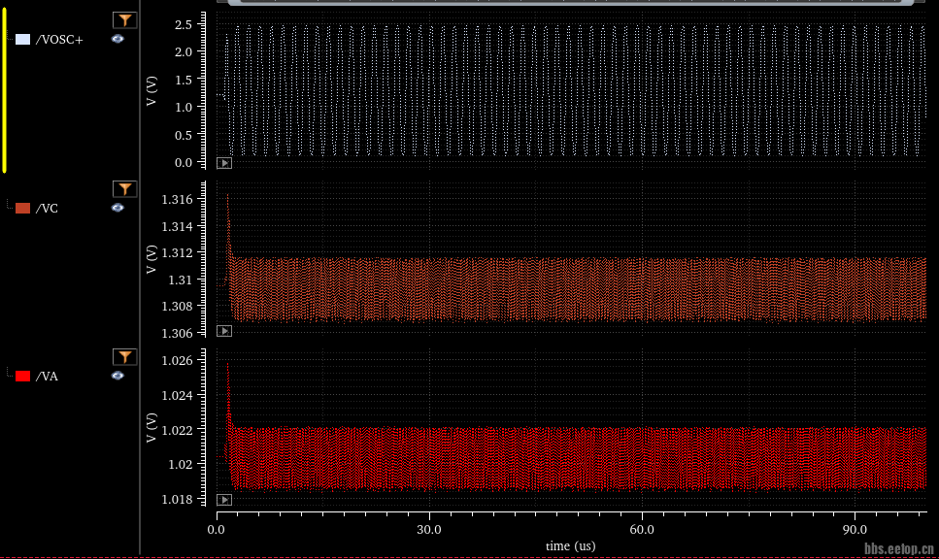This screenshot has height=560, width=939.
Task: Click the 1.018 value on VA axis
Action: coord(178,499)
